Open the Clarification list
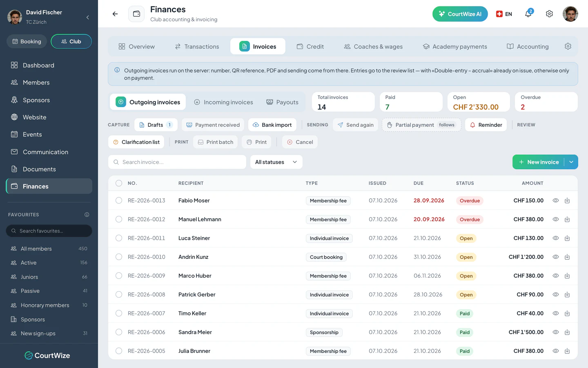 point(136,142)
